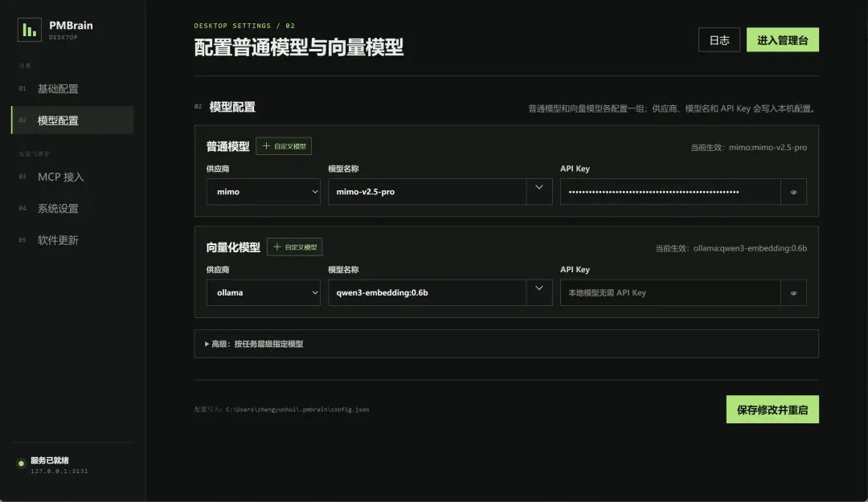This screenshot has height=502, width=868.
Task: Open the ollama supplier dropdown
Action: [264, 292]
